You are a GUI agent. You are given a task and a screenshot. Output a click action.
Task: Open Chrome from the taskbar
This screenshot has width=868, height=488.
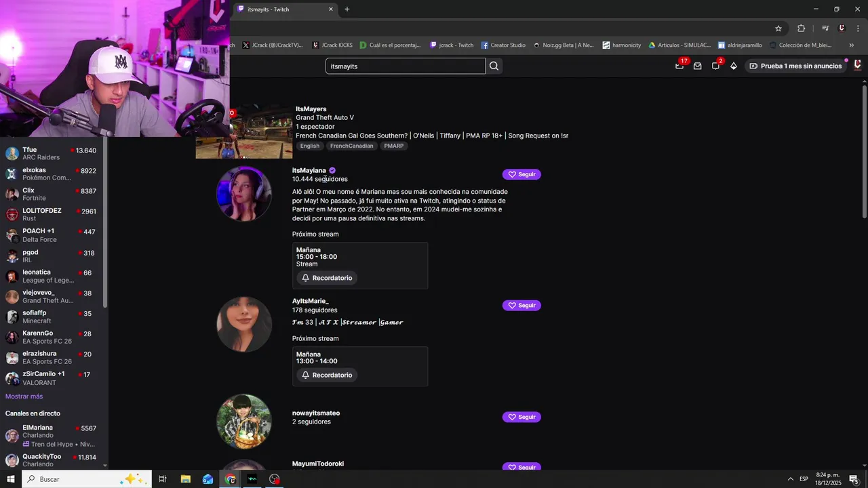tap(231, 479)
